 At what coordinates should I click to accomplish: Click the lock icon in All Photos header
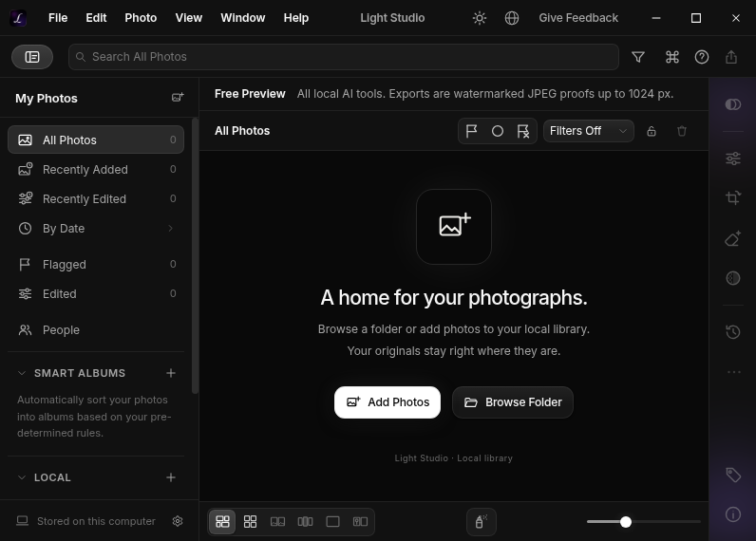click(652, 131)
